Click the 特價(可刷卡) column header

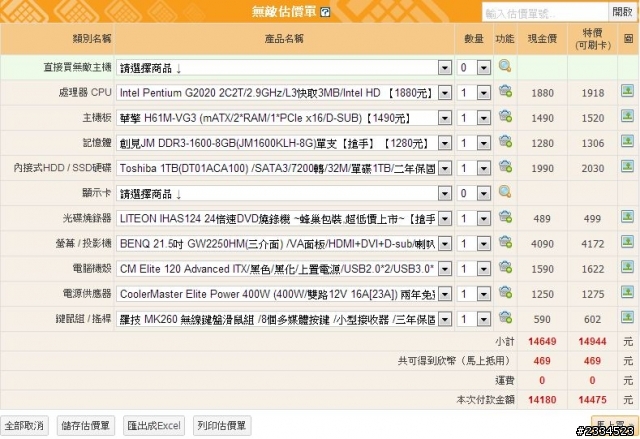pos(592,39)
